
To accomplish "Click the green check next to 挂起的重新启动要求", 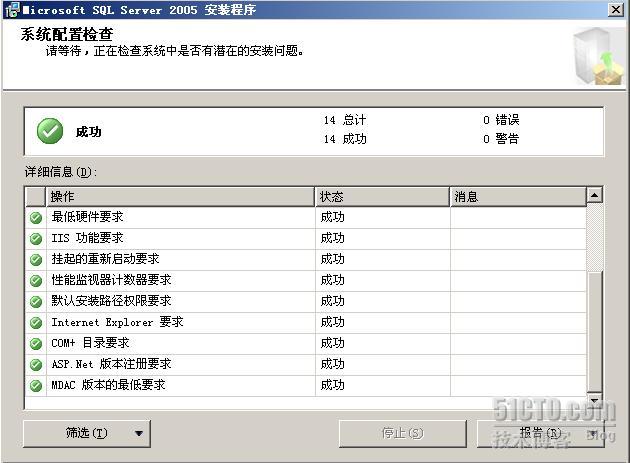I will click(36, 260).
